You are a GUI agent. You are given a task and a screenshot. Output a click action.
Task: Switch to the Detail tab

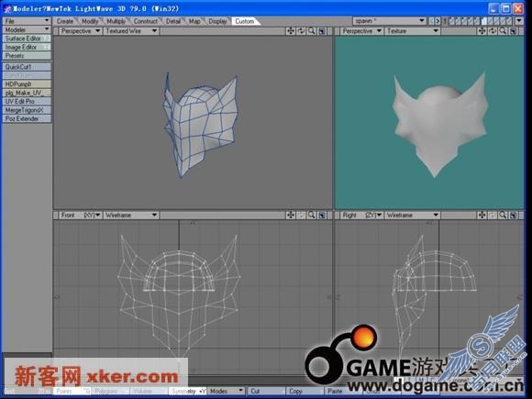(x=173, y=21)
